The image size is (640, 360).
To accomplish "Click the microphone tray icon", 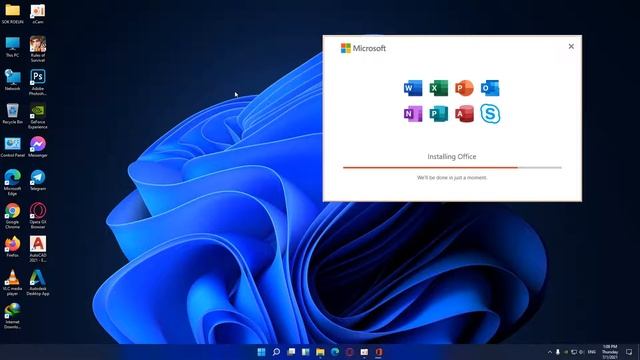I will [x=558, y=352].
